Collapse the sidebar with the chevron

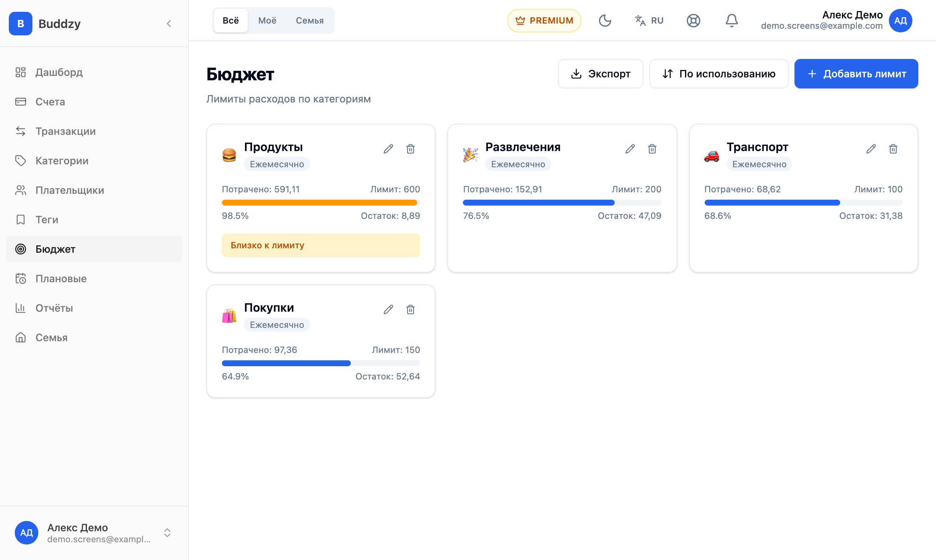pos(169,24)
